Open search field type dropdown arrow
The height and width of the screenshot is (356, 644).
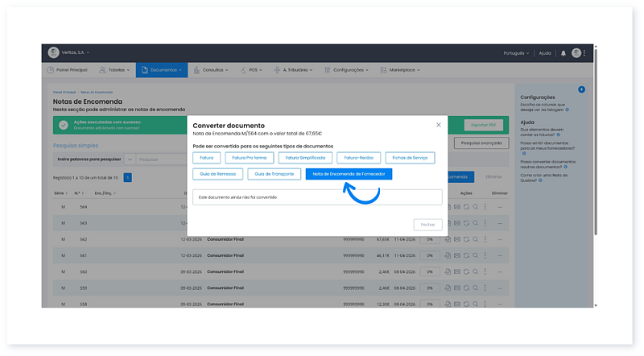(130, 159)
